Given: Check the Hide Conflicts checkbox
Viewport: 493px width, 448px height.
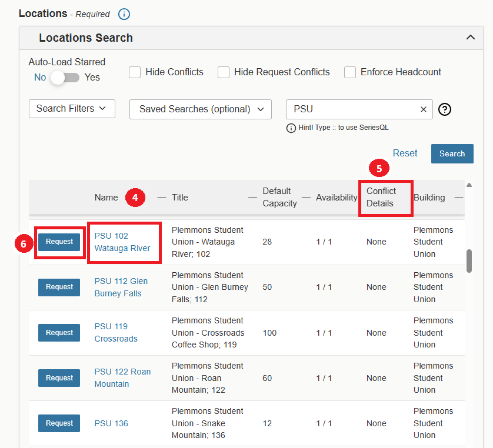Looking at the screenshot, I should (135, 72).
